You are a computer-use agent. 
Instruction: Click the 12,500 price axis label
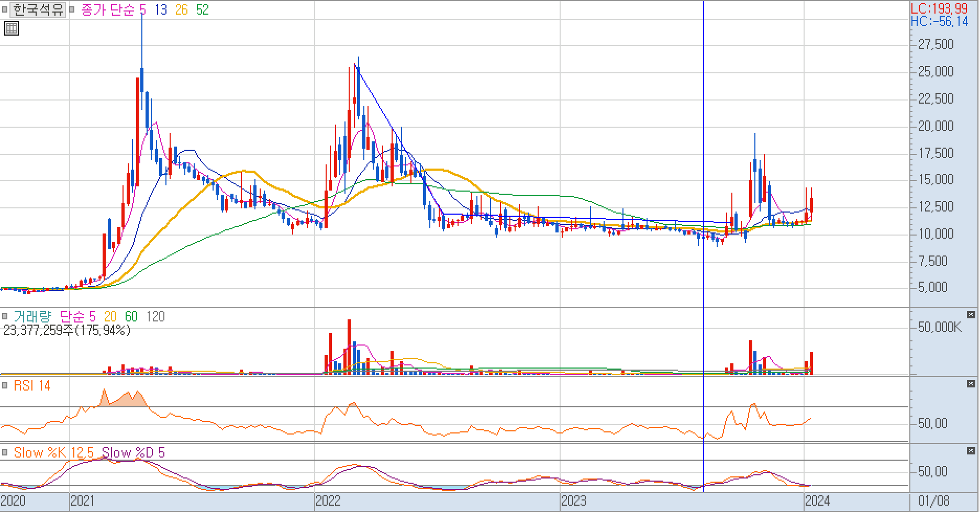[936, 207]
